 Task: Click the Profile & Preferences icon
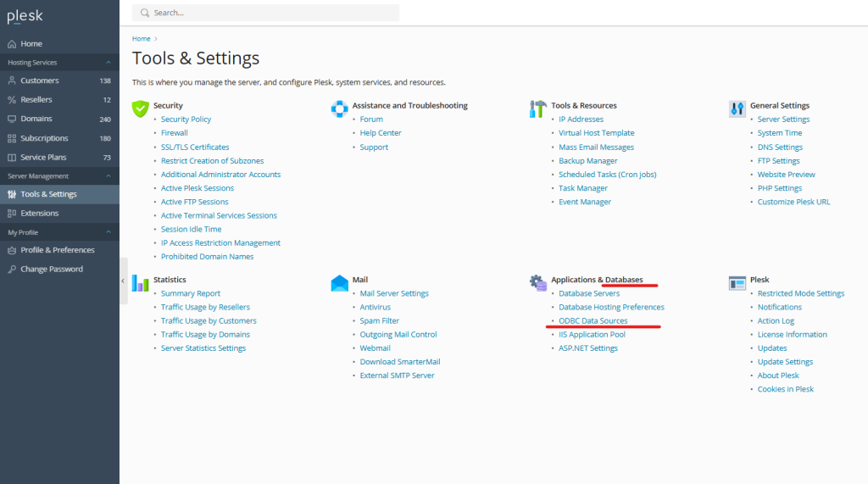click(12, 250)
